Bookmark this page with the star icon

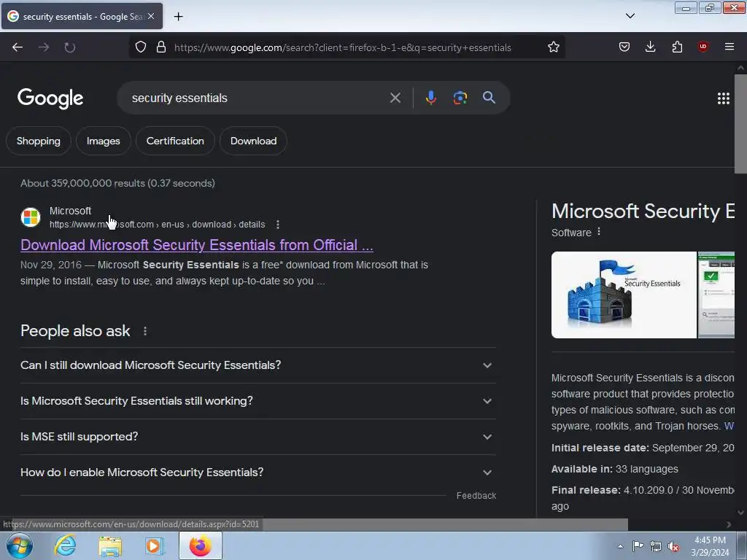tap(553, 47)
